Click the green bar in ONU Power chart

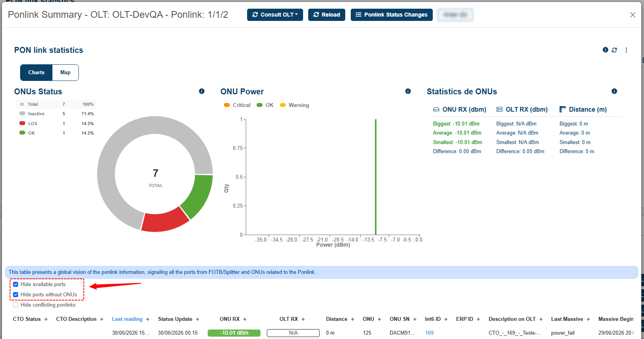tap(376, 177)
